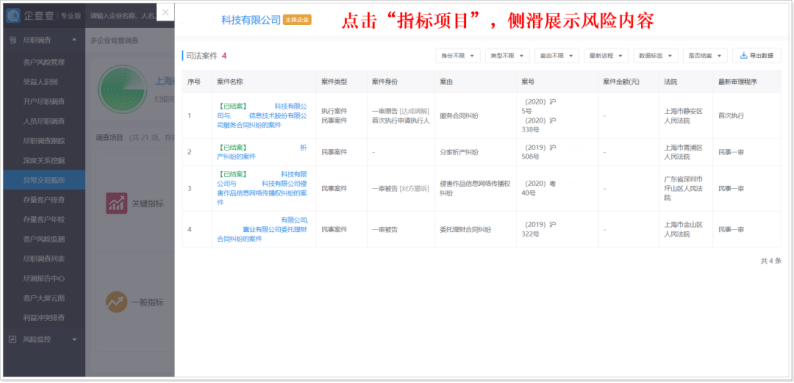Image resolution: width=794 pixels, height=383 pixels.
Task: Click the 企查查 logo icon
Action: click(14, 16)
